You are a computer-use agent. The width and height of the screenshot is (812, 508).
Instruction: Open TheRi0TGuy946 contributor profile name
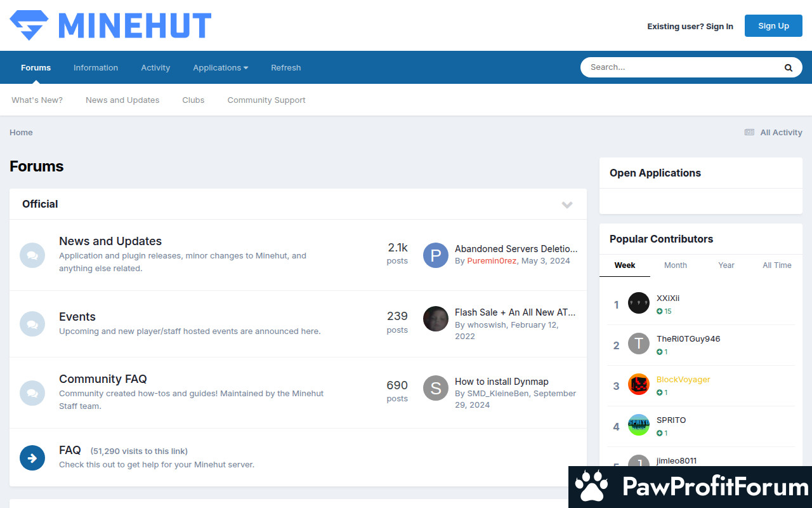pyautogui.click(x=688, y=338)
